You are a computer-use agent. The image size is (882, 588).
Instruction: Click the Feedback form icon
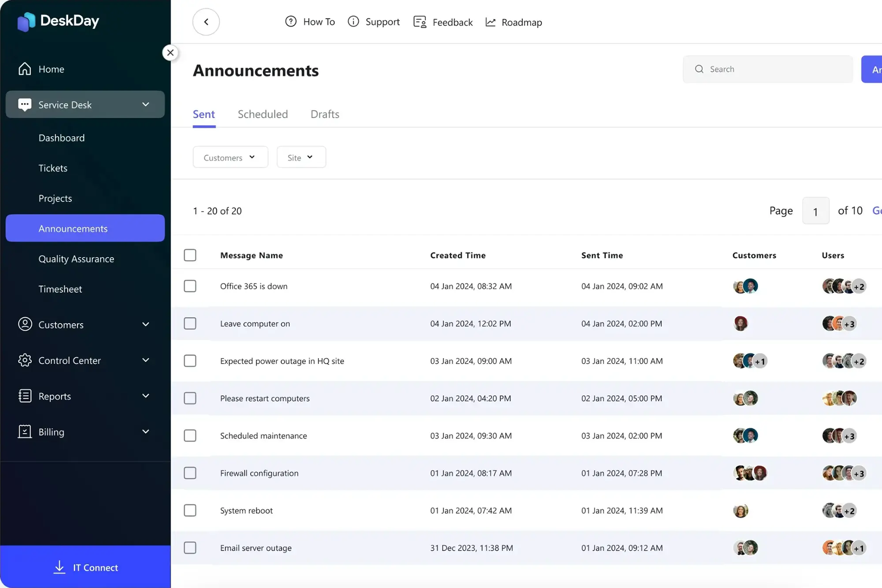click(419, 22)
